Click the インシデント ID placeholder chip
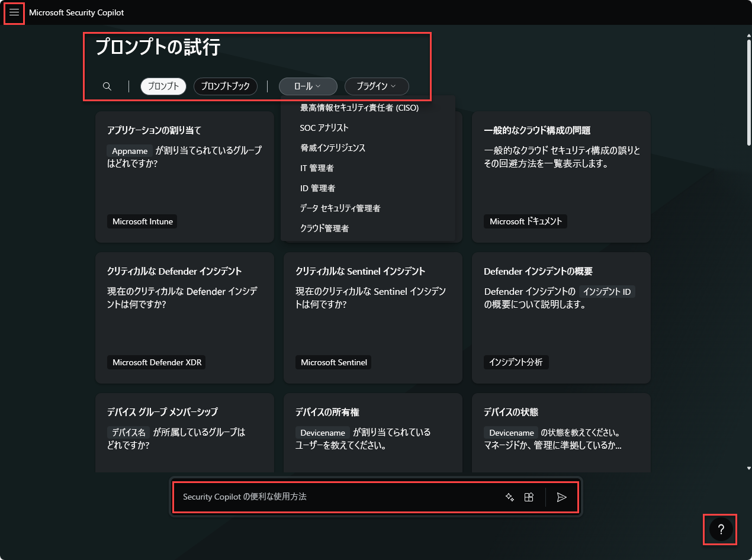This screenshot has width=752, height=560. tap(608, 292)
